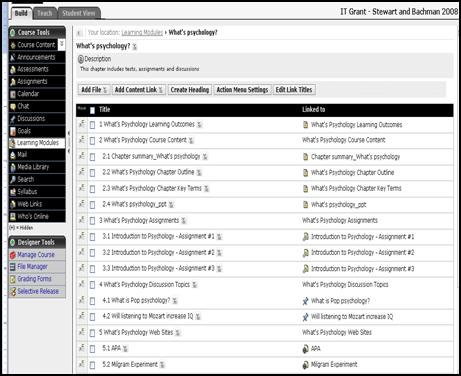Viewport: 461px width, 376px height.
Task: Click discussion pin icon for Pop psychology link
Action: click(305, 301)
